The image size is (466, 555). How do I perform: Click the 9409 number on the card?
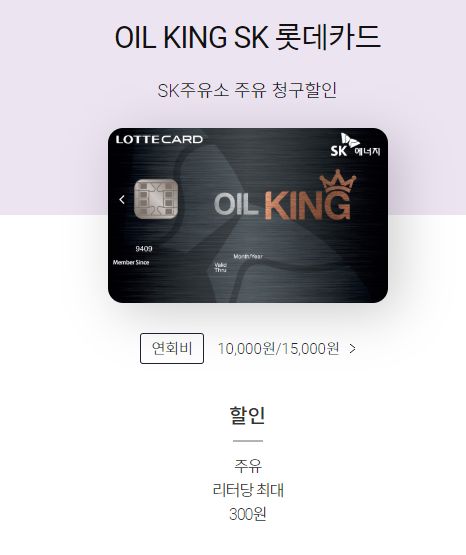pyautogui.click(x=144, y=249)
